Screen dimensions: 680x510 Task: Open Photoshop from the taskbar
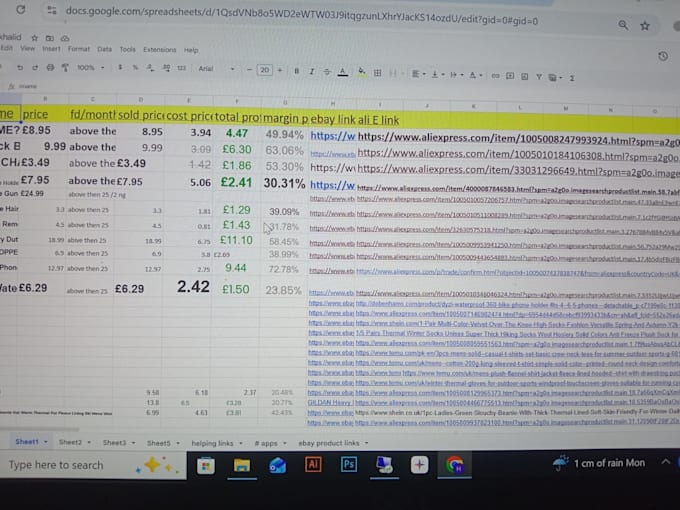[x=349, y=464]
